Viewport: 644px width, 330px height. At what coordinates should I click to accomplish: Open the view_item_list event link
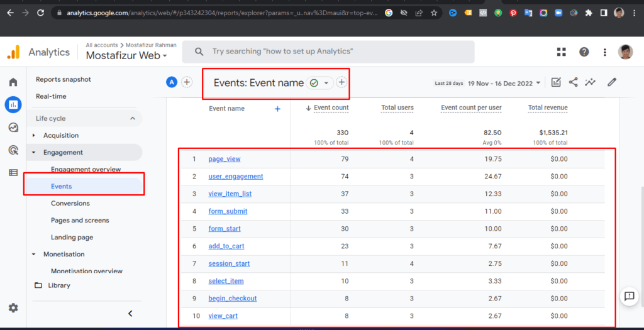pos(230,194)
